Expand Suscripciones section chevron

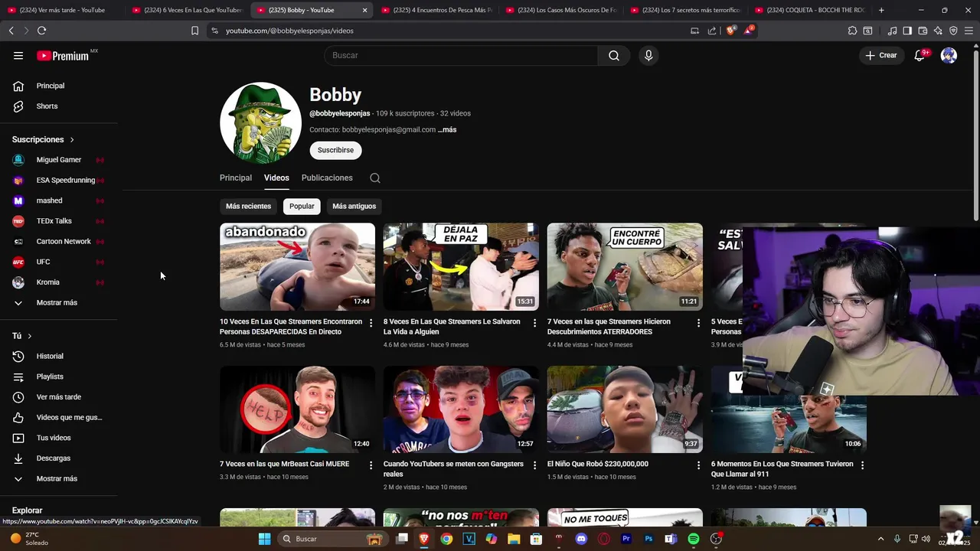(72, 140)
